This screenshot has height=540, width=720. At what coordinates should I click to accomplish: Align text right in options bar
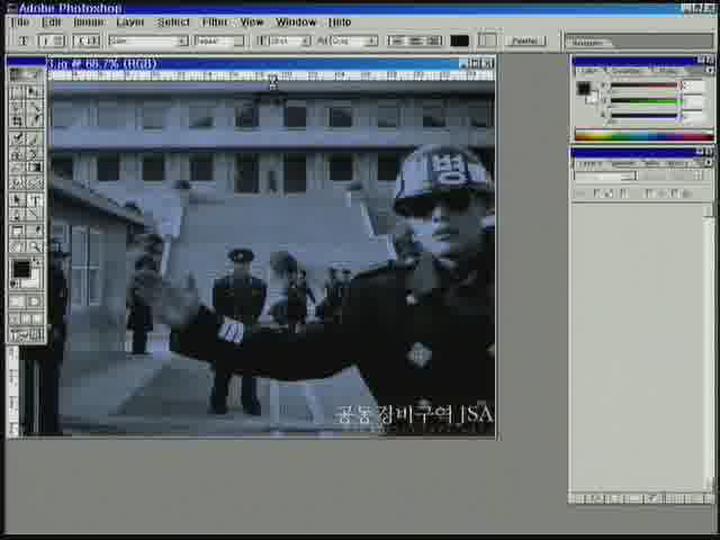coord(433,41)
